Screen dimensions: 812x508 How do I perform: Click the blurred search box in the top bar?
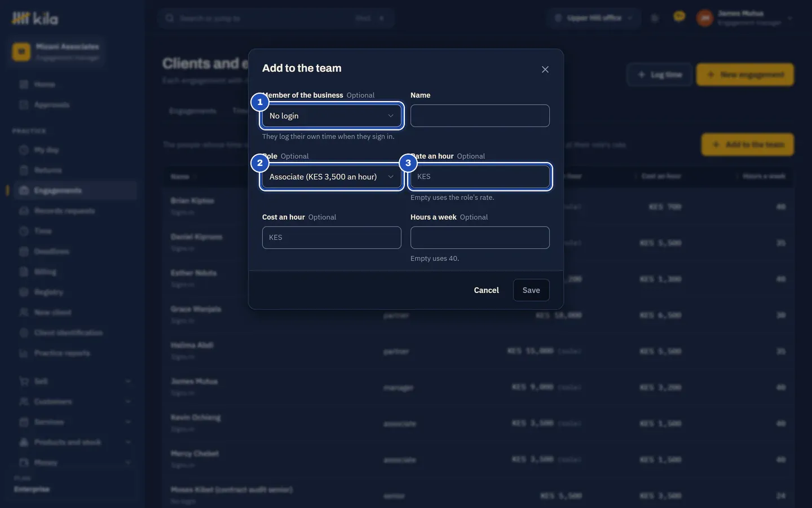[276, 18]
